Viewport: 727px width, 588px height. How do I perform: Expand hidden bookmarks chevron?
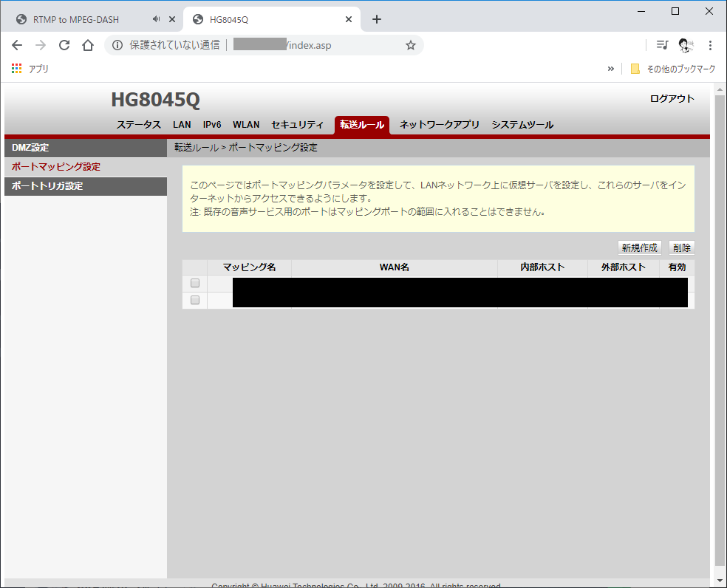(611, 69)
